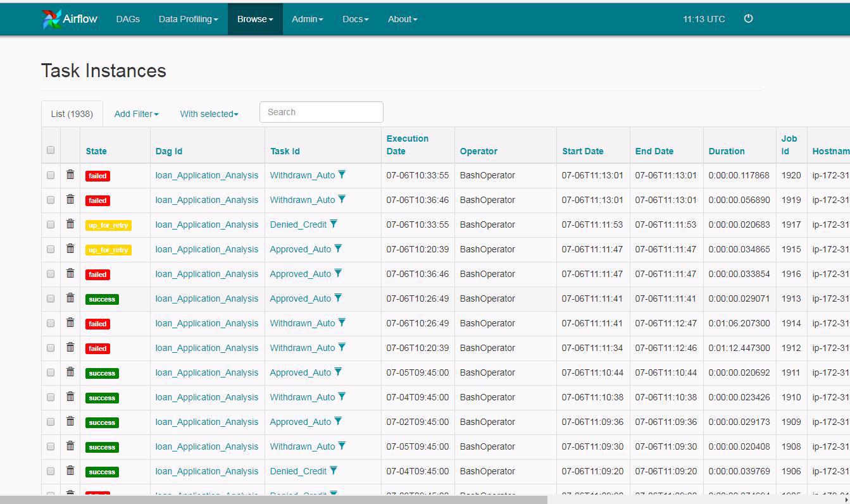This screenshot has height=504, width=850.
Task: Sort by the Task Id column
Action: tap(285, 151)
